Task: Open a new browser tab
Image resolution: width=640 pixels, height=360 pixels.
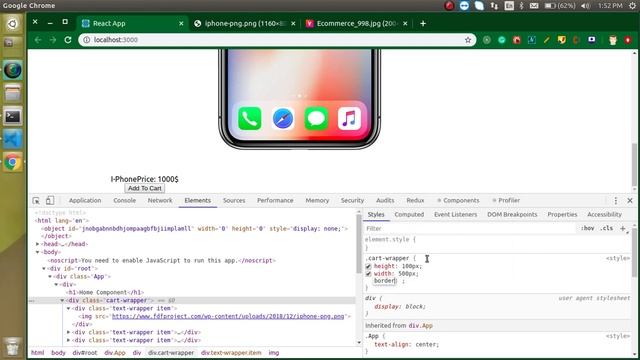Action: (x=423, y=24)
